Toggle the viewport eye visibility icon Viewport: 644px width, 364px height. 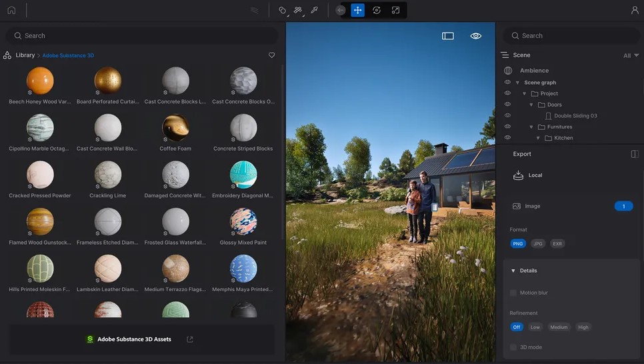tap(475, 36)
